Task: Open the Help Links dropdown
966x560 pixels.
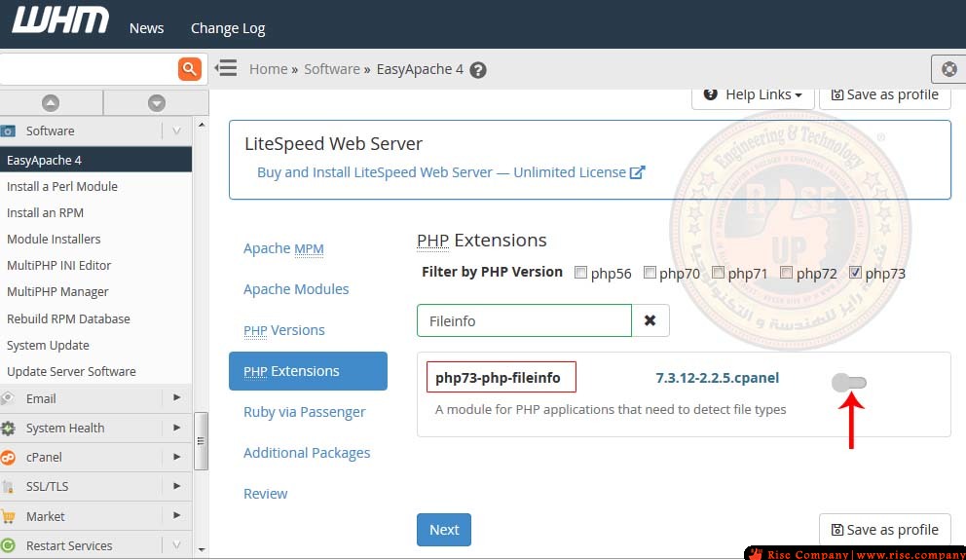Action: [x=753, y=96]
